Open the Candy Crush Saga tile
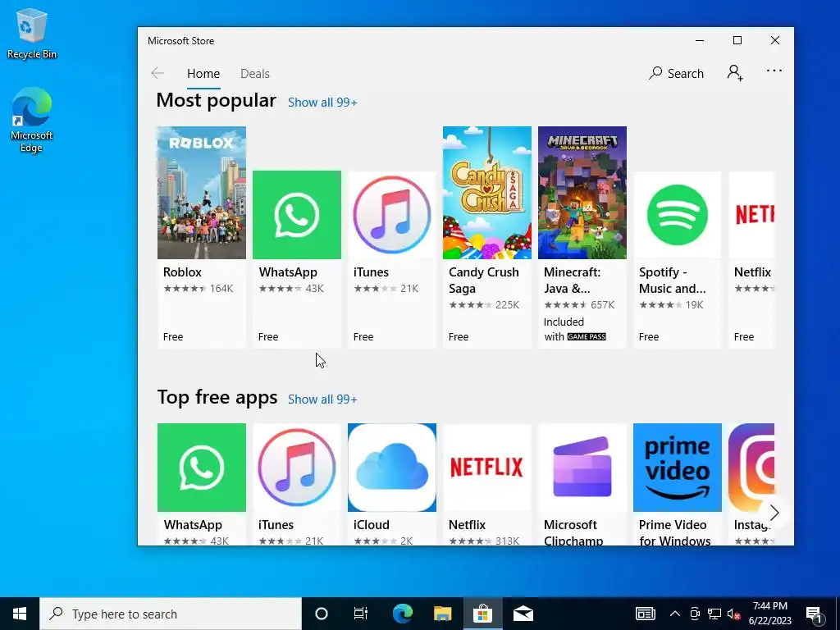This screenshot has height=630, width=840. [x=487, y=193]
